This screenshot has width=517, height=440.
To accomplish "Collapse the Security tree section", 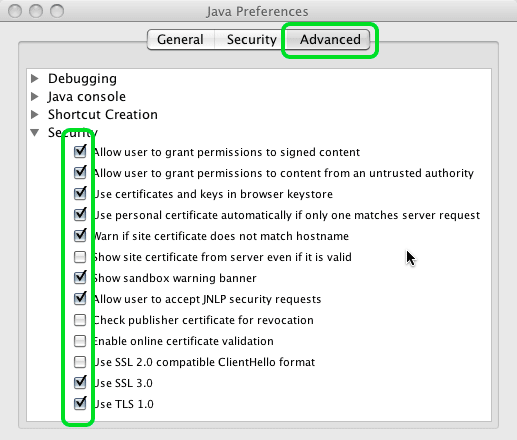I will (35, 133).
